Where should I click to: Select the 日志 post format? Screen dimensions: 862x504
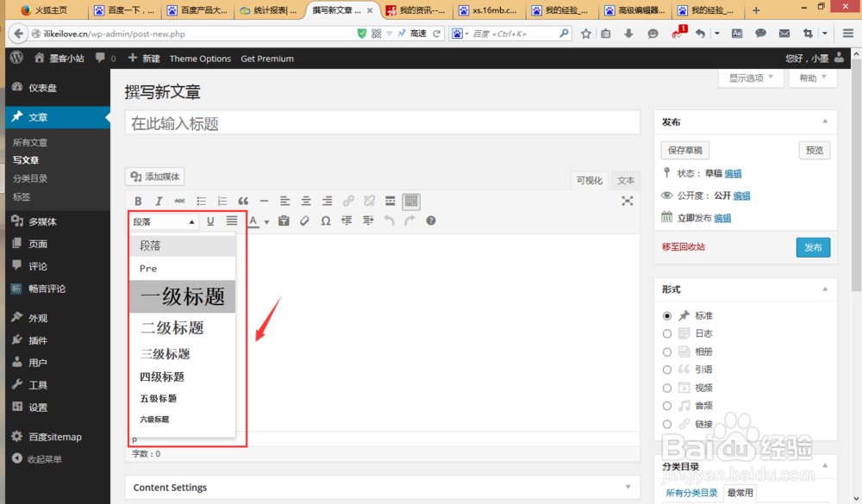tap(667, 333)
